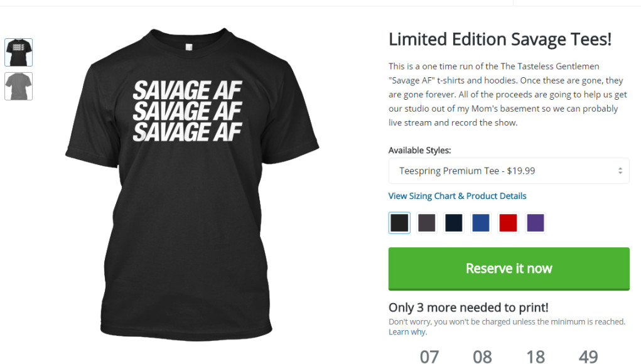The height and width of the screenshot is (364, 641).
Task: Click the Savage AF text on the shirt
Action: click(187, 111)
